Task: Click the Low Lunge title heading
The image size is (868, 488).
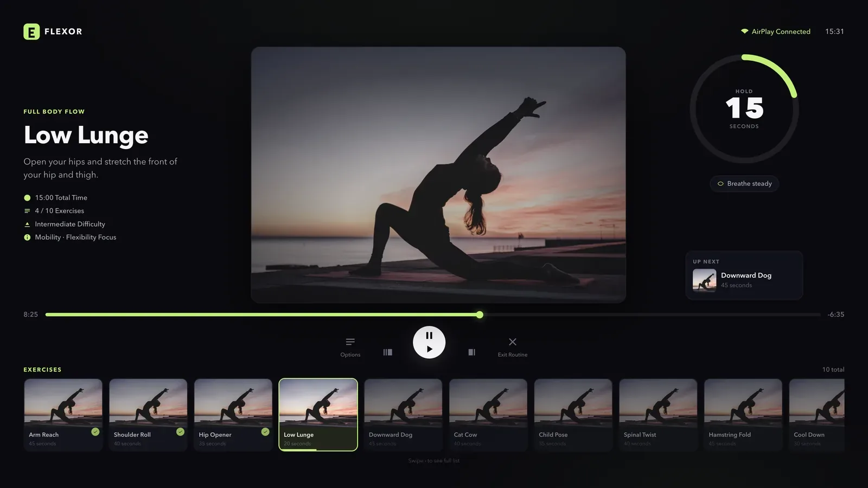Action: pyautogui.click(x=86, y=136)
